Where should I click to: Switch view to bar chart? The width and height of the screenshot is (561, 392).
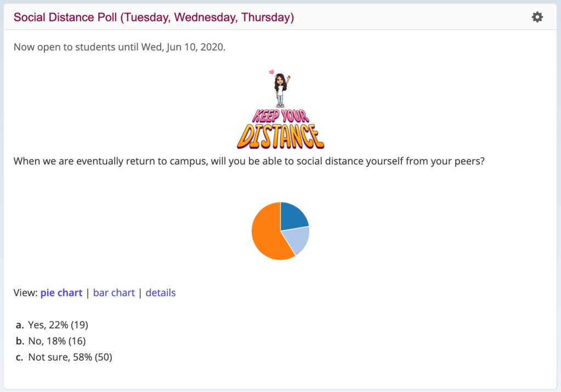pyautogui.click(x=114, y=293)
